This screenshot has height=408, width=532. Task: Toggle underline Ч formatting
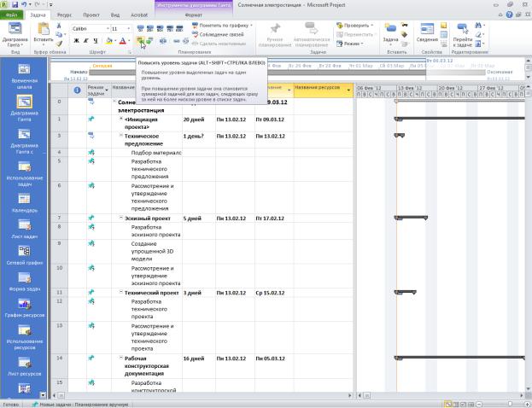pyautogui.click(x=96, y=41)
